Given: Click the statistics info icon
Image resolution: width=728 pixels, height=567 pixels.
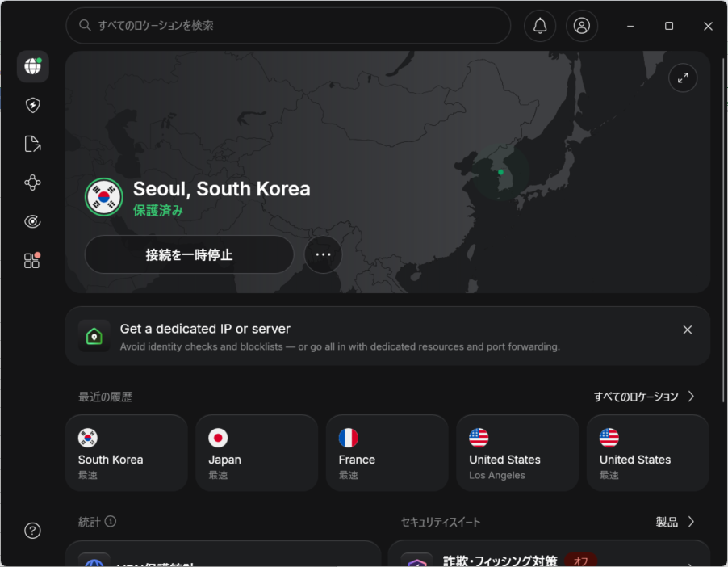Looking at the screenshot, I should coord(111,522).
